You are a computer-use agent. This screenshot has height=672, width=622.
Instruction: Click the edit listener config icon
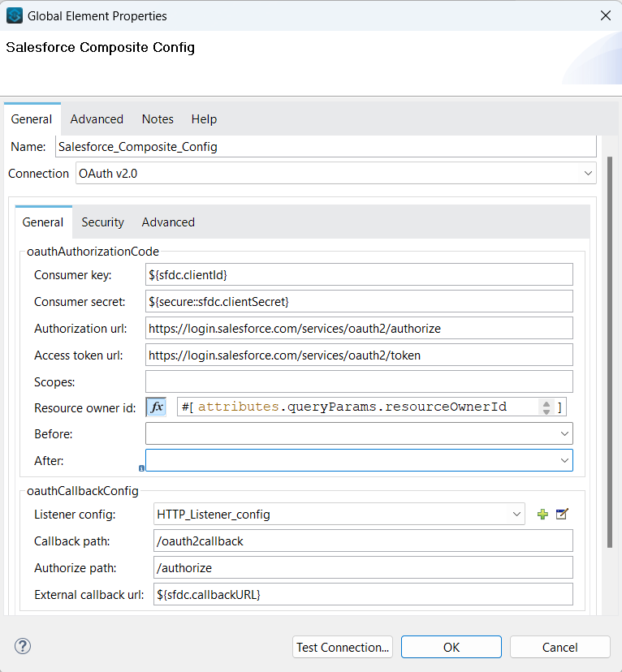[562, 515]
